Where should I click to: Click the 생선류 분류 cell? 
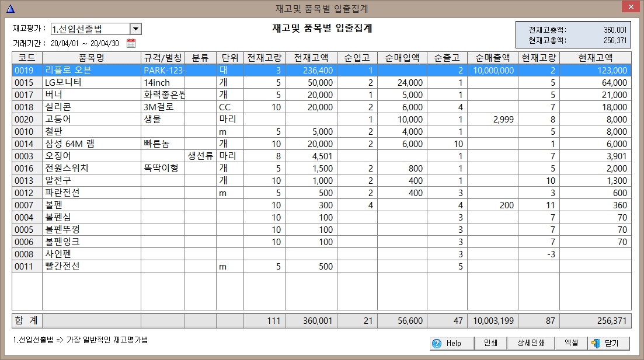tap(200, 156)
